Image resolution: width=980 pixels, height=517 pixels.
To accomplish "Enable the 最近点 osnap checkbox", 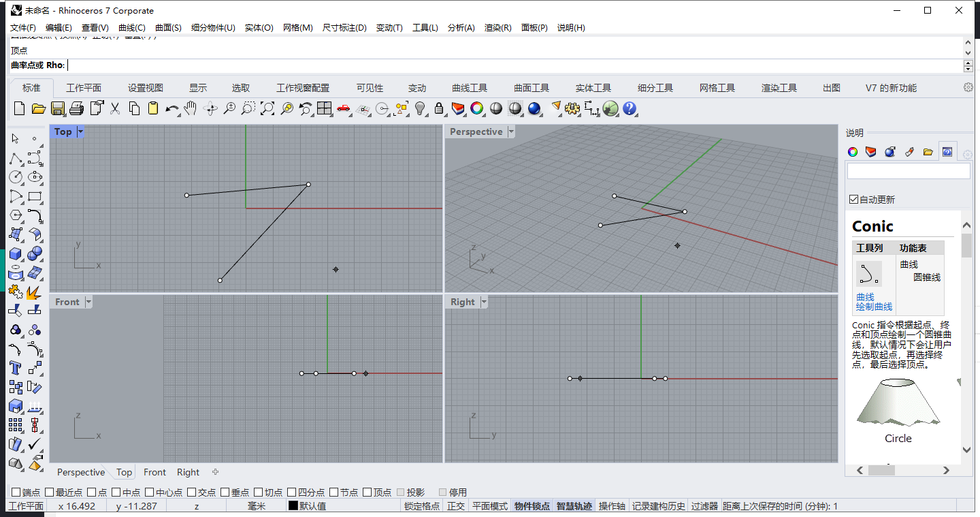I will (x=49, y=492).
